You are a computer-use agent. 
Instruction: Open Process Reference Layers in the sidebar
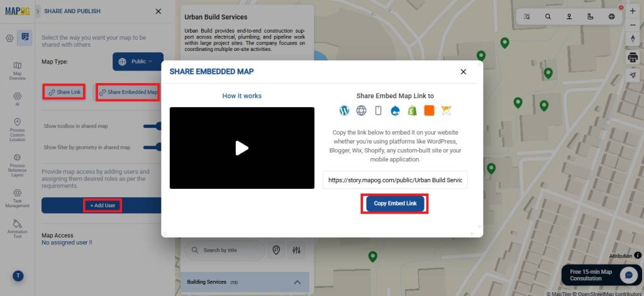pyautogui.click(x=17, y=165)
